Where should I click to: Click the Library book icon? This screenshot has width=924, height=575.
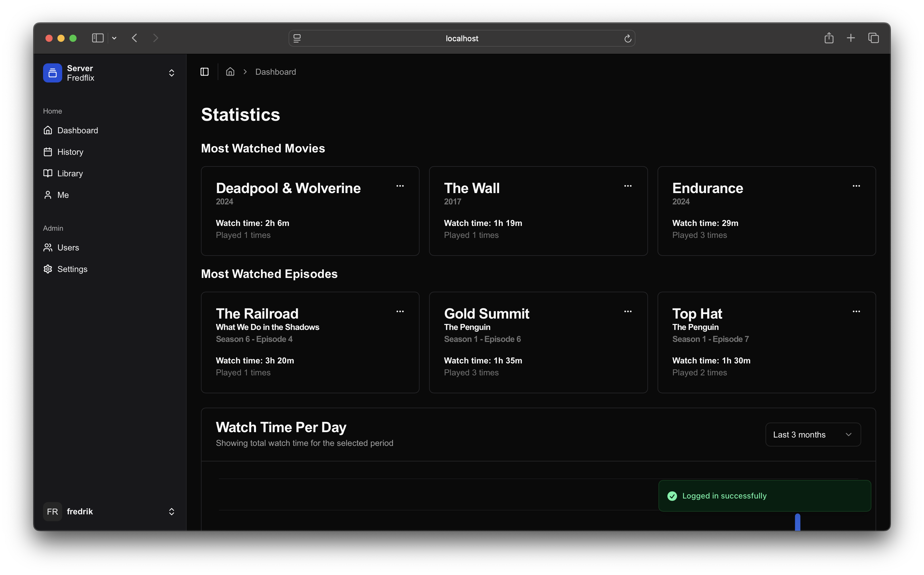pyautogui.click(x=48, y=173)
